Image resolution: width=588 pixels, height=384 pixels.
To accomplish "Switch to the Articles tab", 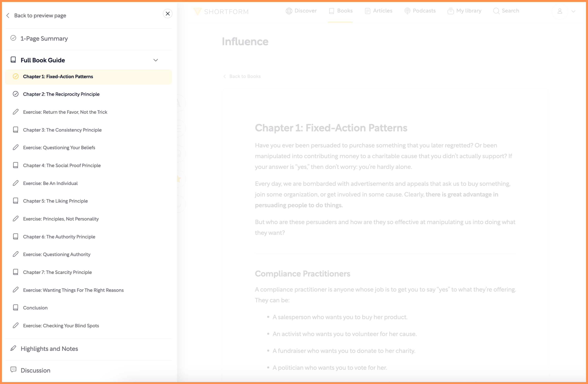I will (x=378, y=11).
